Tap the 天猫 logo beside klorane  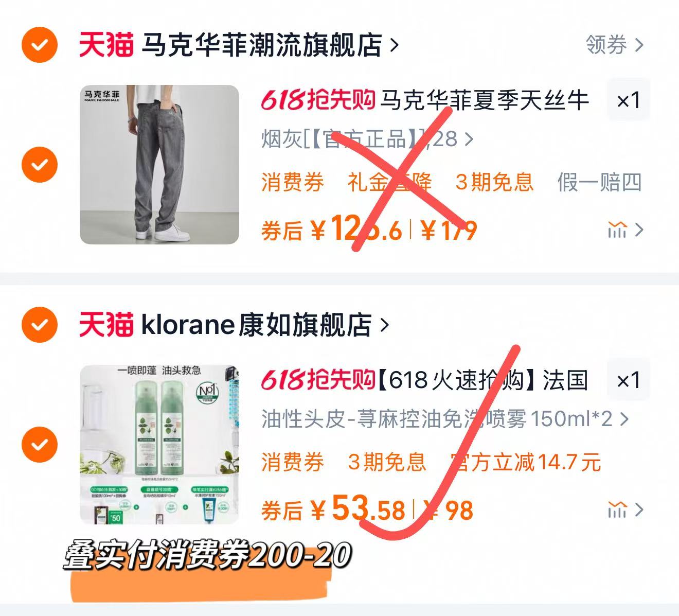point(106,325)
